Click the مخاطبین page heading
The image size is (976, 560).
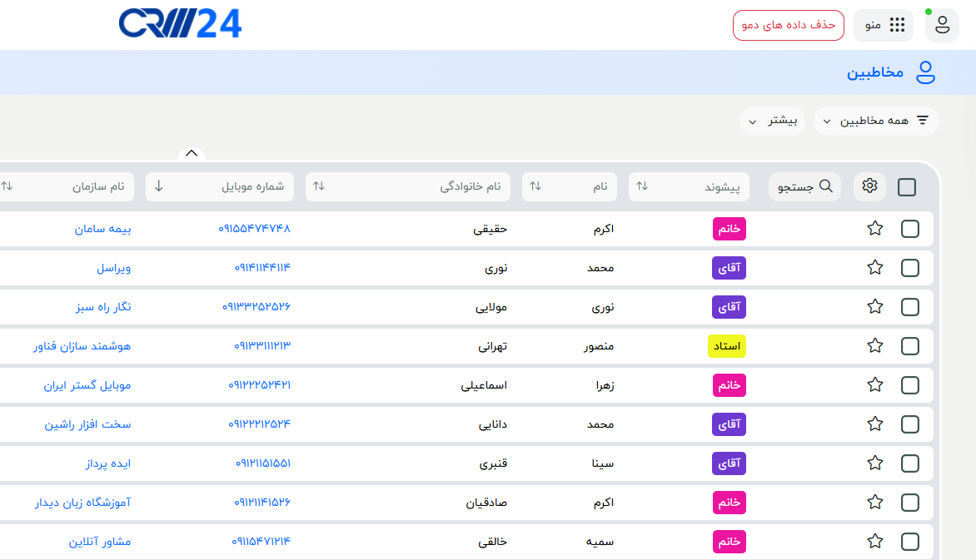(875, 72)
